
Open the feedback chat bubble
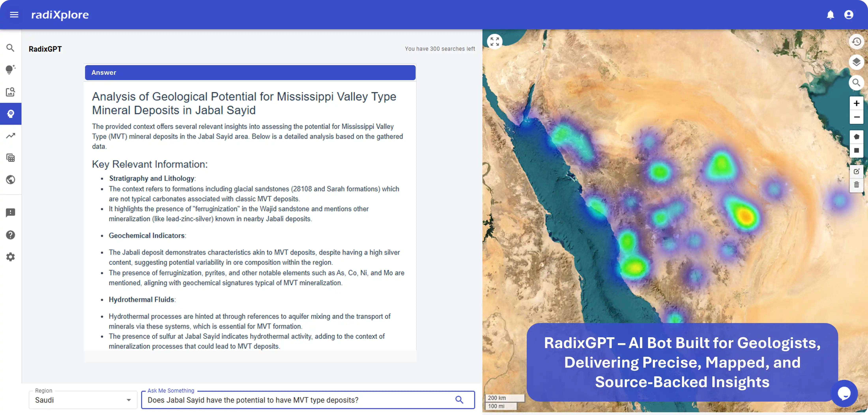coord(845,393)
